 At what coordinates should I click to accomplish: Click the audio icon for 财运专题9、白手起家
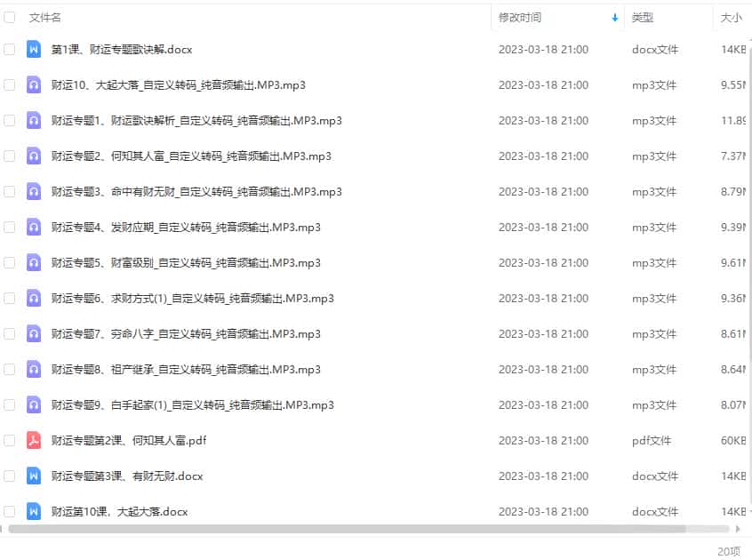pos(34,404)
